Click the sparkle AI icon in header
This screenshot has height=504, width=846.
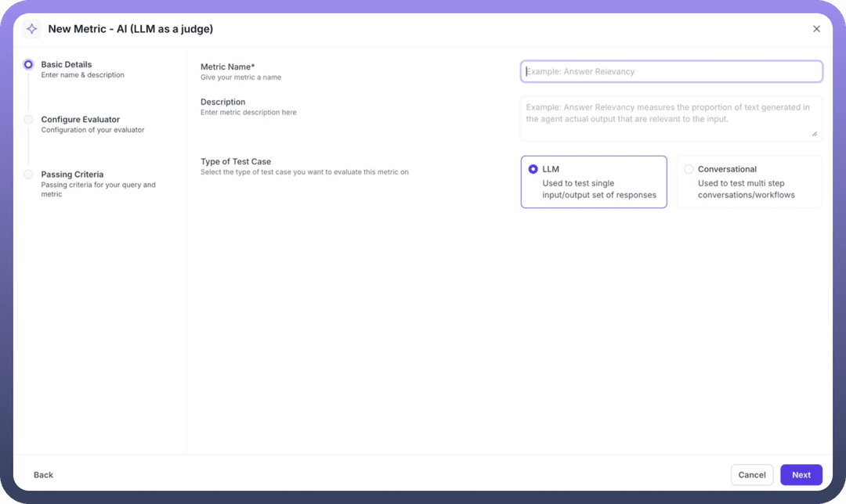coord(31,29)
